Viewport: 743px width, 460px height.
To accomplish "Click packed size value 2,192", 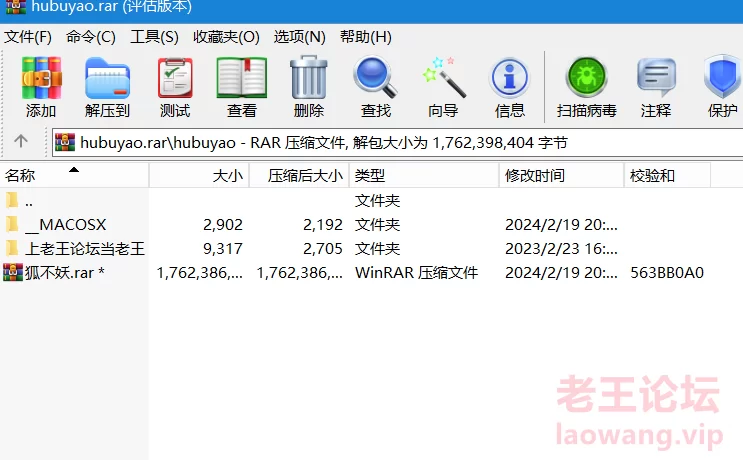I will pyautogui.click(x=323, y=225).
